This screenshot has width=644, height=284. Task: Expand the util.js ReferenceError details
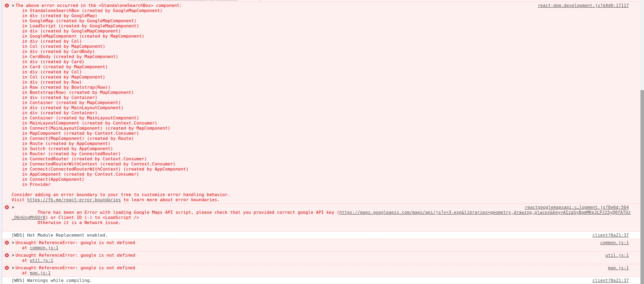(13, 255)
